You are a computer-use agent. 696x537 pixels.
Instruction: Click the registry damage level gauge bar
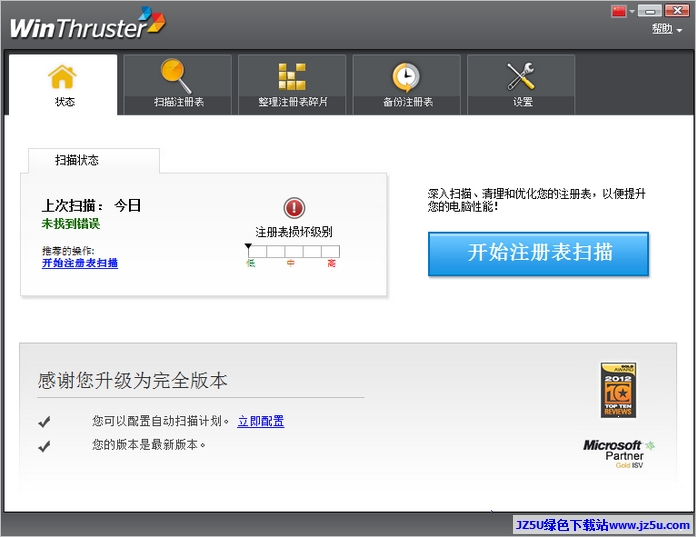pos(294,252)
